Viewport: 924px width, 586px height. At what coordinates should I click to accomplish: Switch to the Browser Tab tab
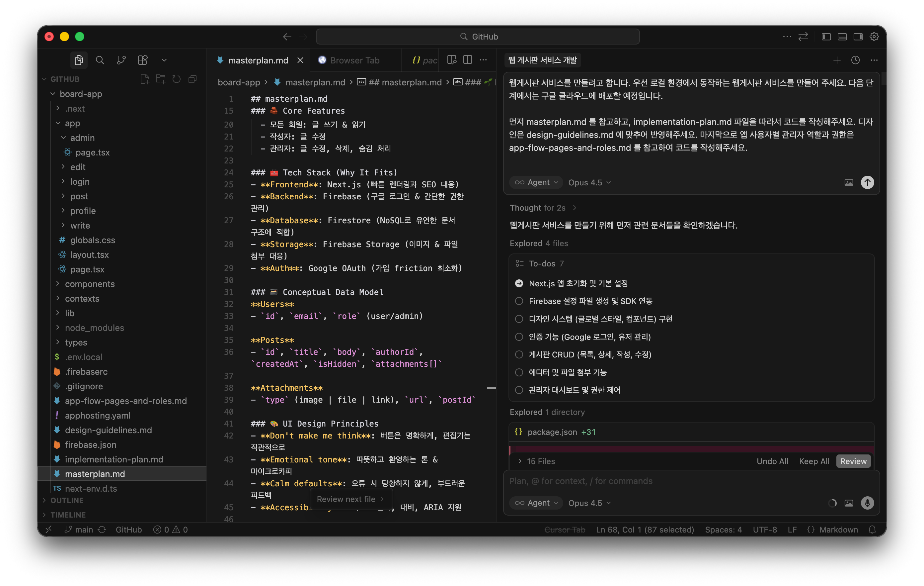(354, 60)
